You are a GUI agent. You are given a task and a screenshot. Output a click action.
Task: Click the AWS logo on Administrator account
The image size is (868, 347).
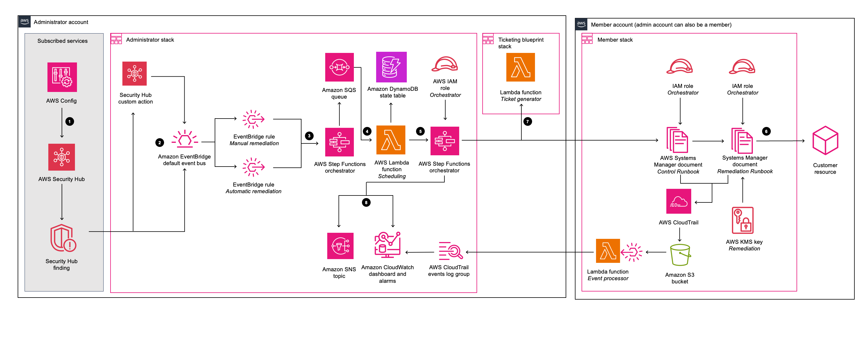24,22
